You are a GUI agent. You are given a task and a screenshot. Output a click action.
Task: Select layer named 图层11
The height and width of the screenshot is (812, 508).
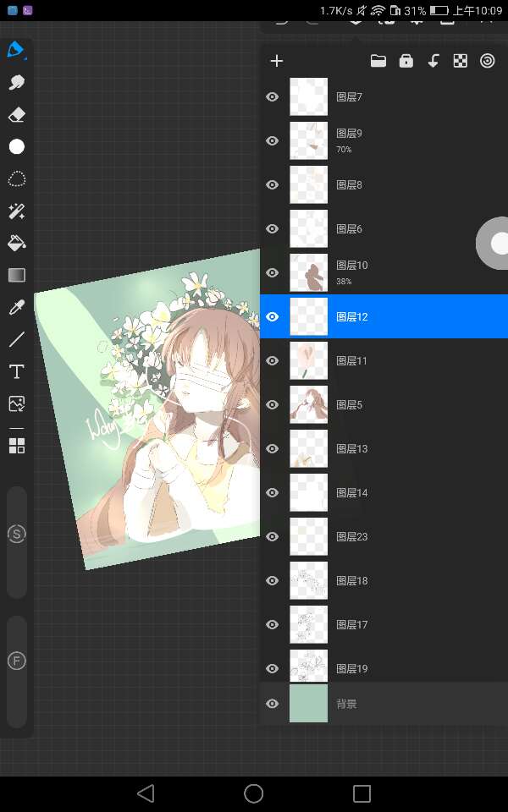coord(351,361)
